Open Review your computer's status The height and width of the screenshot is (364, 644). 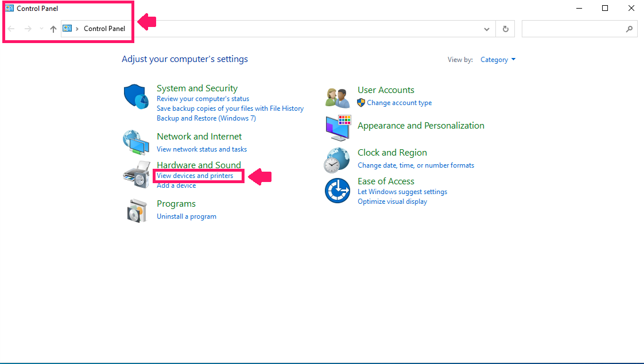tap(203, 99)
